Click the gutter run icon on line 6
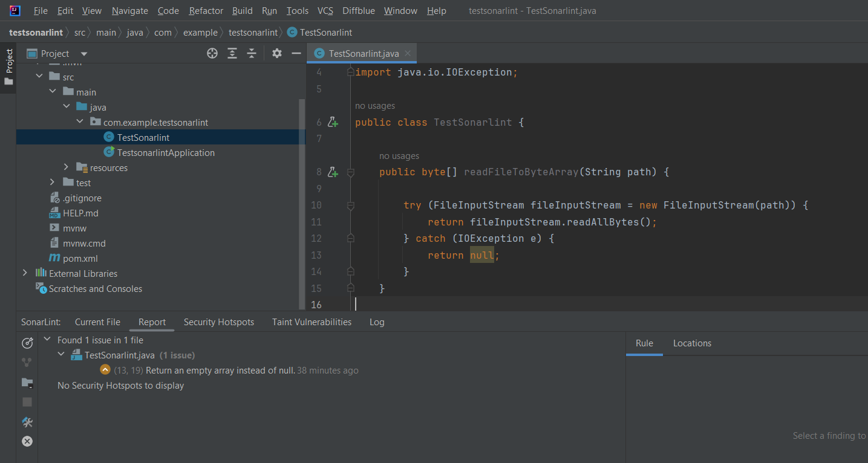Screen dimensions: 868x463 pyautogui.click(x=333, y=122)
